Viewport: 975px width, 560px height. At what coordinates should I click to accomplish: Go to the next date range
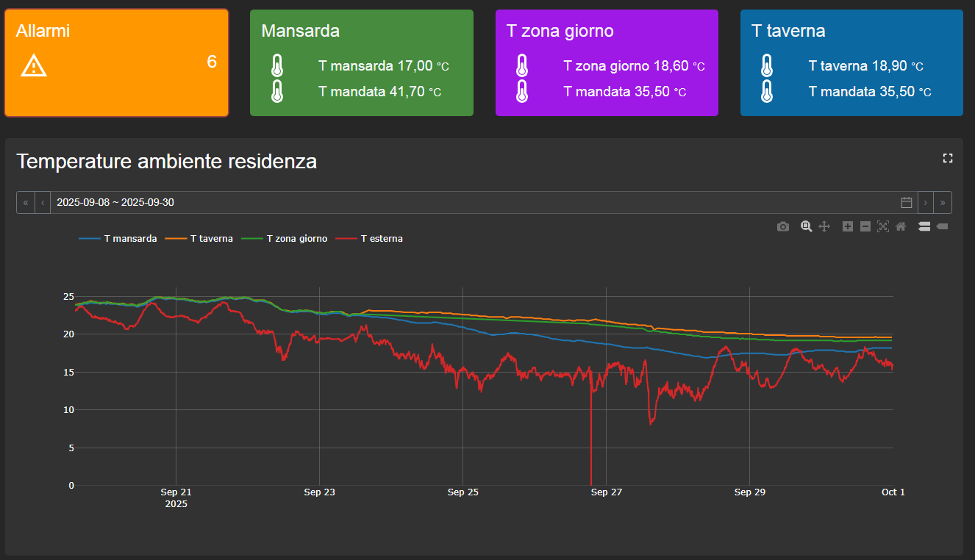click(926, 202)
